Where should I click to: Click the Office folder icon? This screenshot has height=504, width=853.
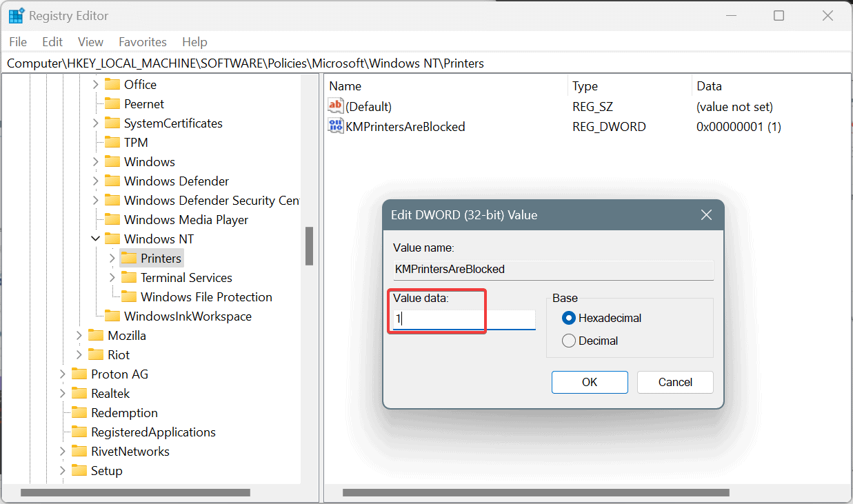[x=112, y=84]
